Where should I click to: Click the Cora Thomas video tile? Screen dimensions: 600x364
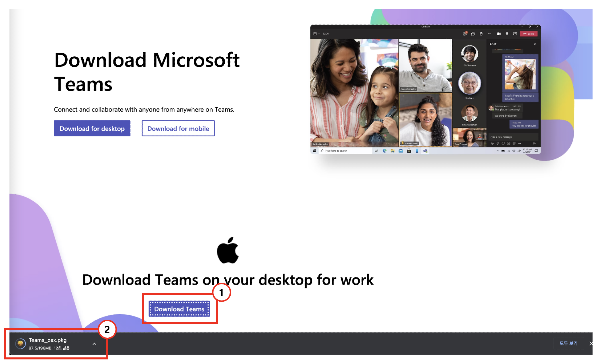pos(469,137)
